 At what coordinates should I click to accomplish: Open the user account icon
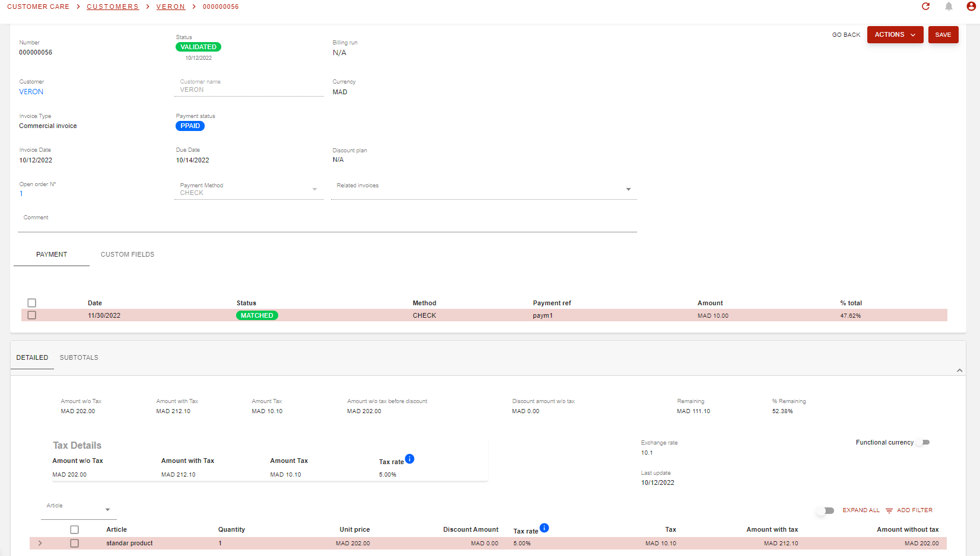(971, 7)
